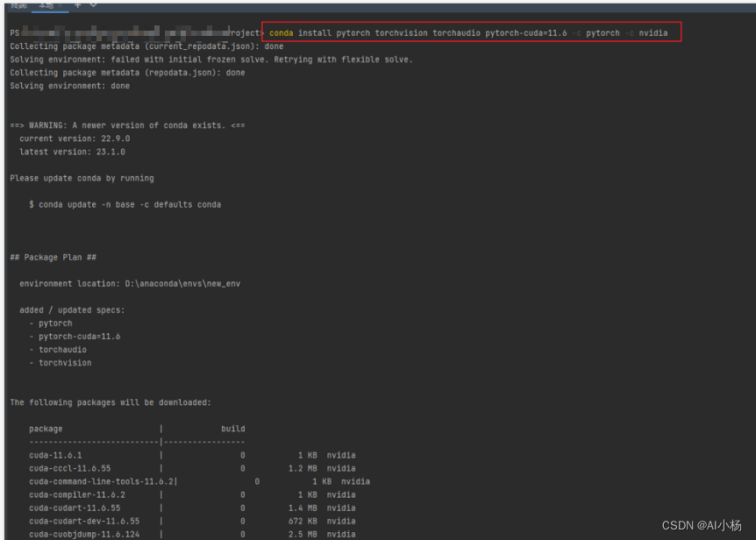Image resolution: width=756 pixels, height=540 pixels.
Task: Click the "current_repodata.json" metadata line
Action: 146,46
